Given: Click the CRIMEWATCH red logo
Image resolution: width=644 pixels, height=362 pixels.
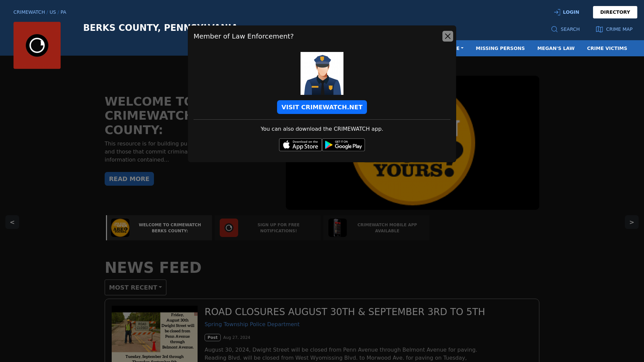Looking at the screenshot, I should click(x=37, y=45).
